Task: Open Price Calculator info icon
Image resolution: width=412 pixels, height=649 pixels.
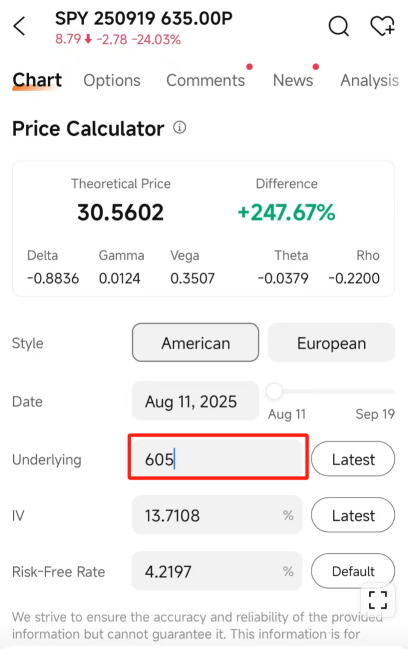Action: [x=179, y=127]
